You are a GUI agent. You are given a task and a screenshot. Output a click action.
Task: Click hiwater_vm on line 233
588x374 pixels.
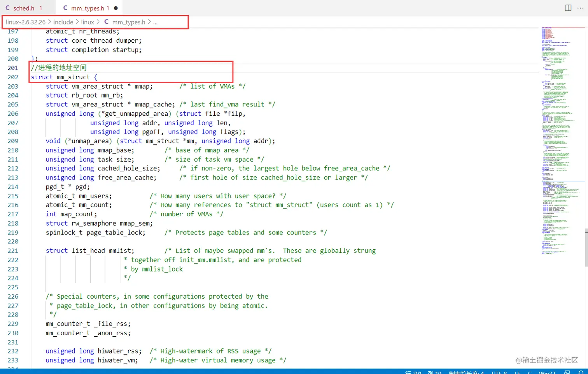click(x=116, y=360)
